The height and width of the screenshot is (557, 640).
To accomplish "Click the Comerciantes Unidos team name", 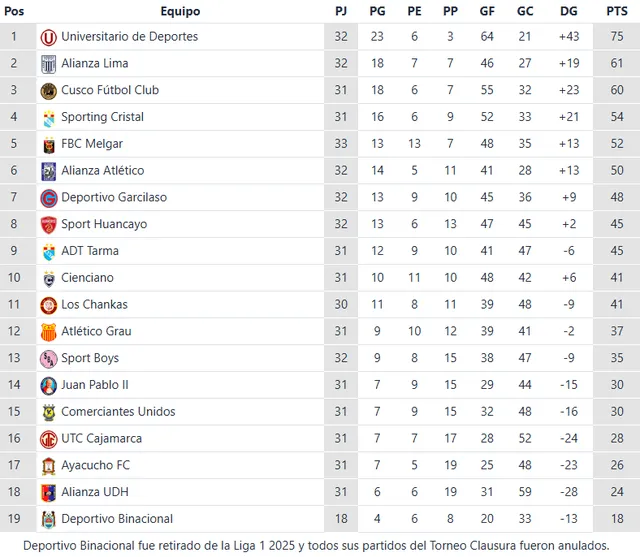I will pos(118,412).
